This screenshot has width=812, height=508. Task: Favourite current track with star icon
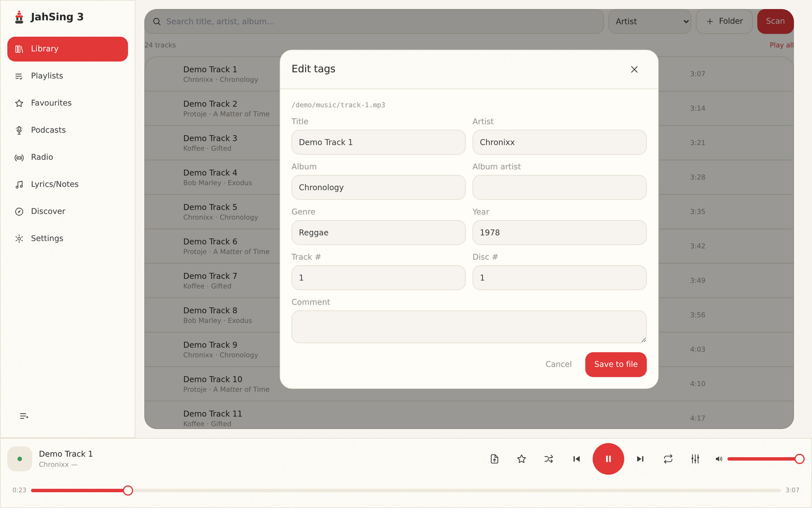point(522,459)
